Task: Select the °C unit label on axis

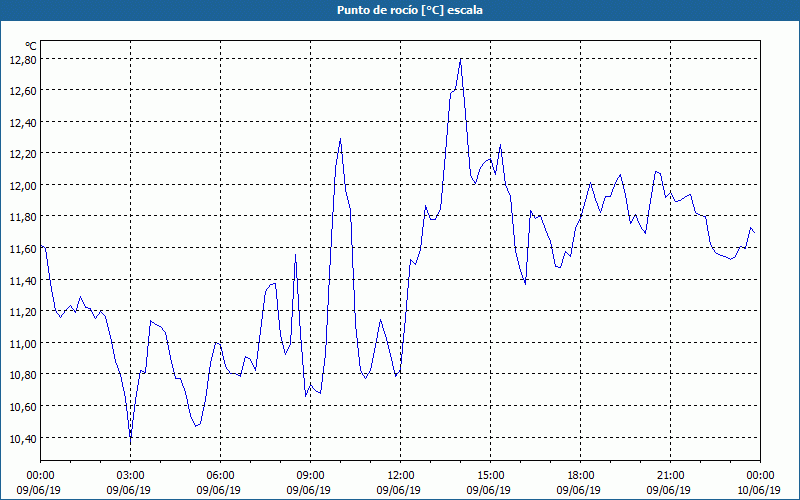Action: pos(31,46)
